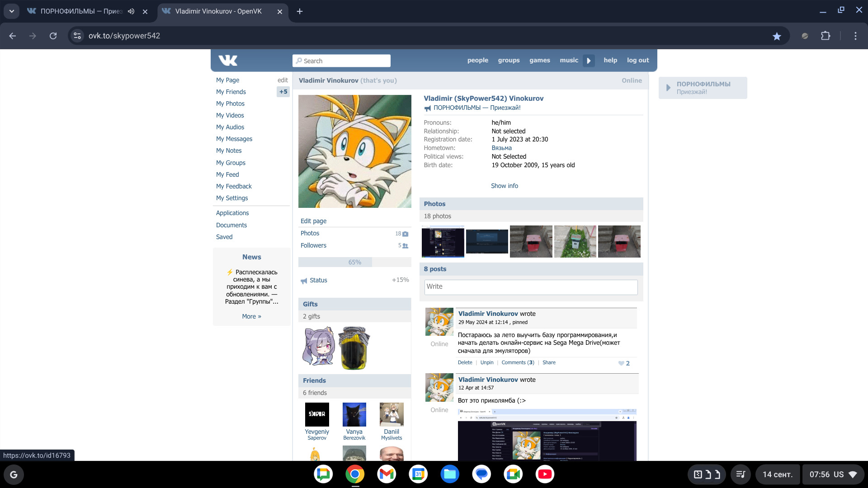Viewport: 868px width, 488px height.
Task: Expand news with More » link
Action: (x=251, y=316)
